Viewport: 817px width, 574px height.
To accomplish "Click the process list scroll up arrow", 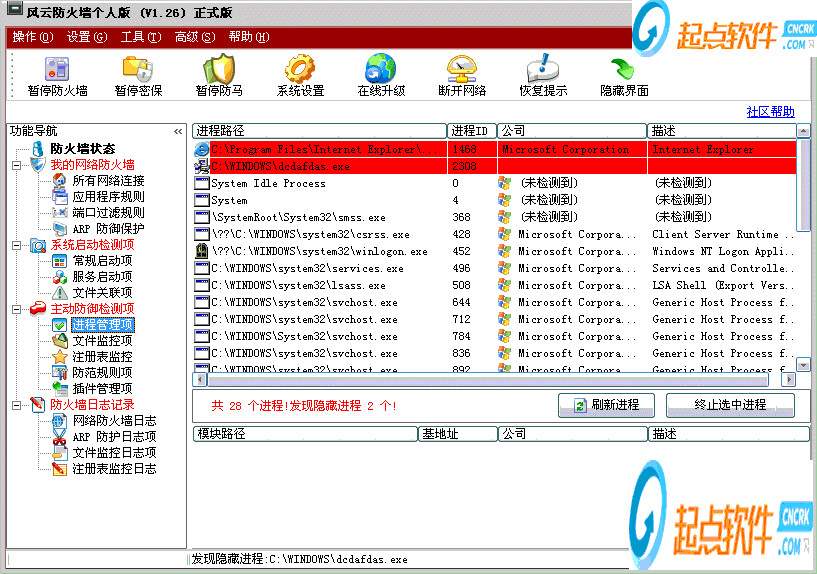I will 803,131.
